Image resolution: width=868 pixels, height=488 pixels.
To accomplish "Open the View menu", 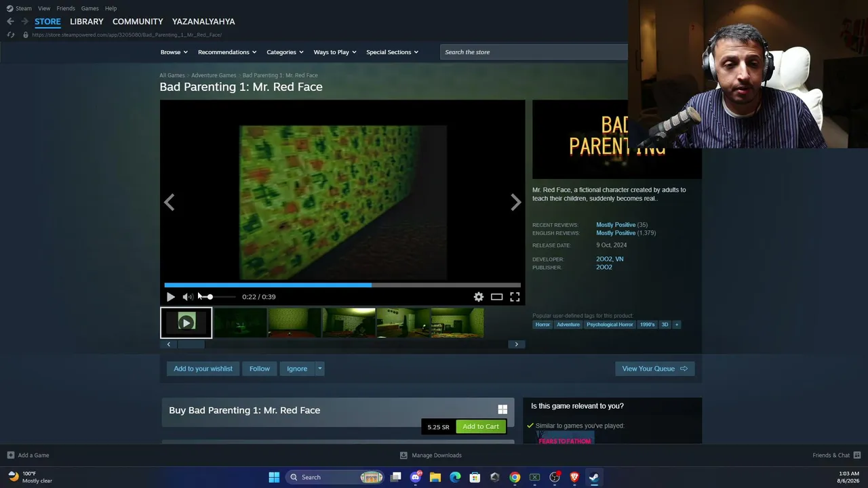I will [x=44, y=8].
